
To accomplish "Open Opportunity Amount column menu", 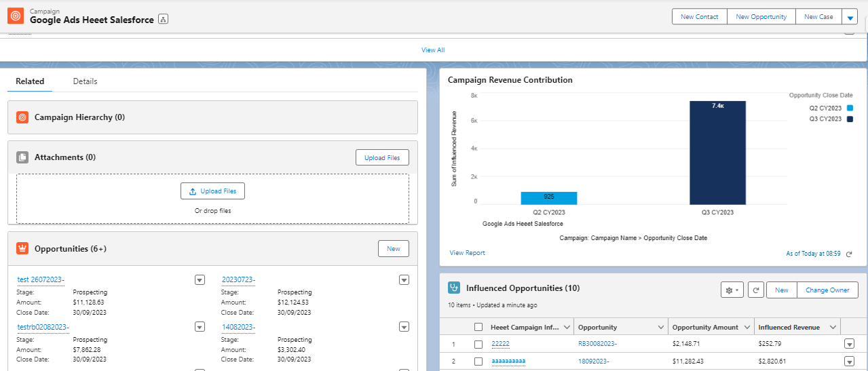I will pyautogui.click(x=747, y=328).
